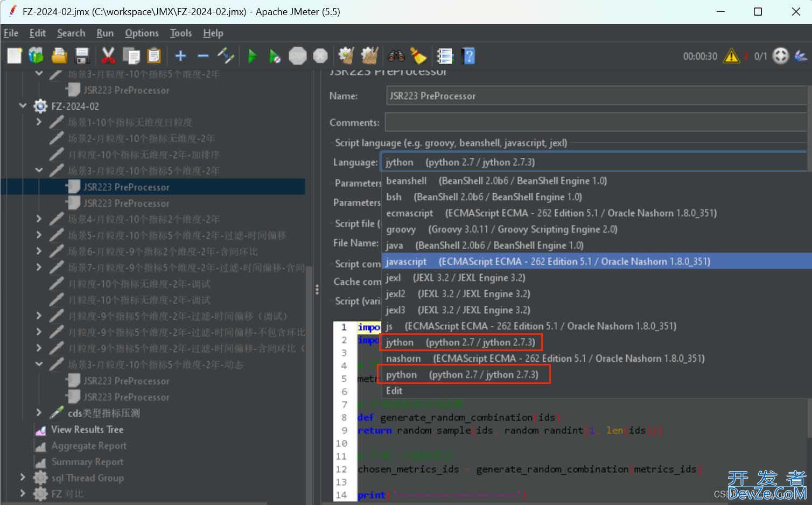812x505 pixels.
Task: Expand the FZ 对比 node
Action: pyautogui.click(x=23, y=494)
